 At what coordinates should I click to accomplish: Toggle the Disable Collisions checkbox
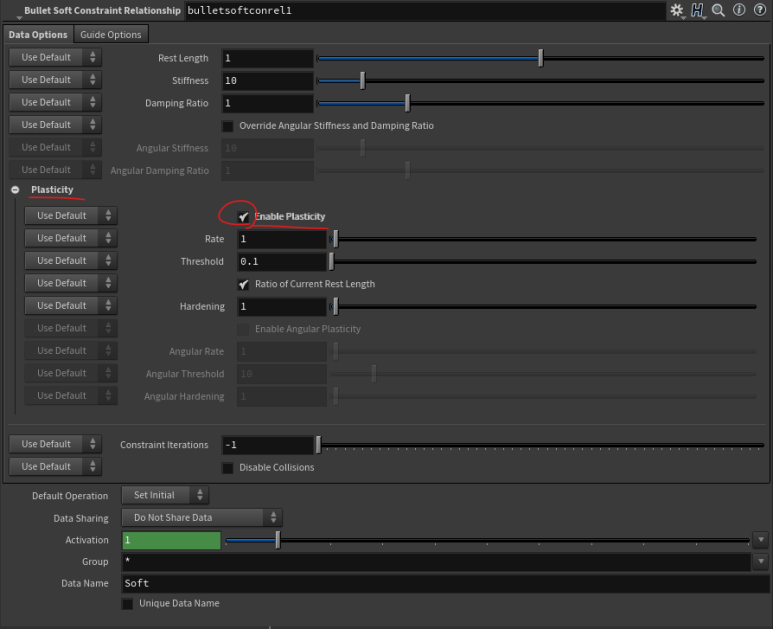pyautogui.click(x=227, y=468)
